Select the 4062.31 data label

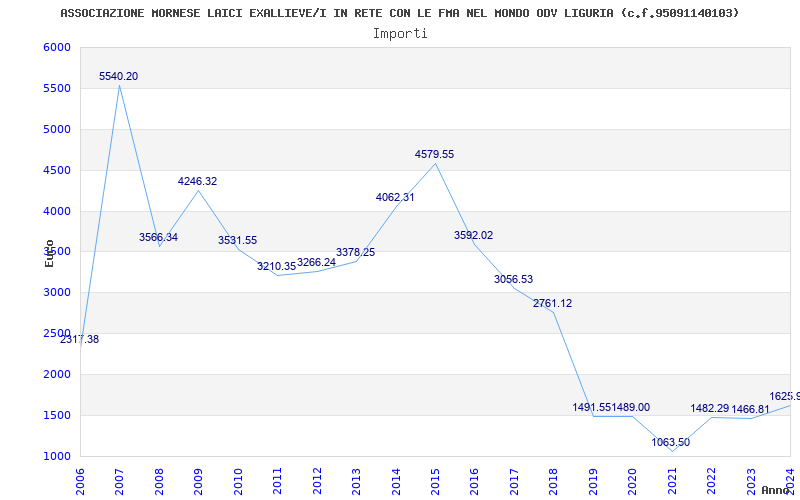395,197
